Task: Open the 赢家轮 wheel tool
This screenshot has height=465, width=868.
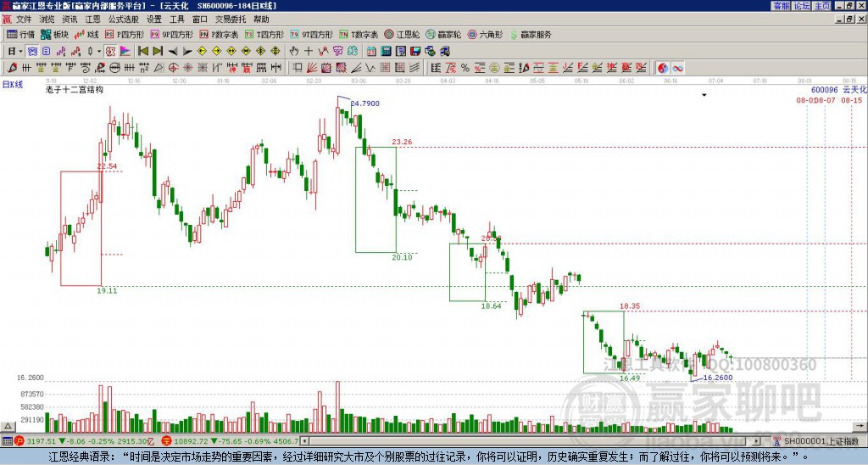Action: coord(443,34)
